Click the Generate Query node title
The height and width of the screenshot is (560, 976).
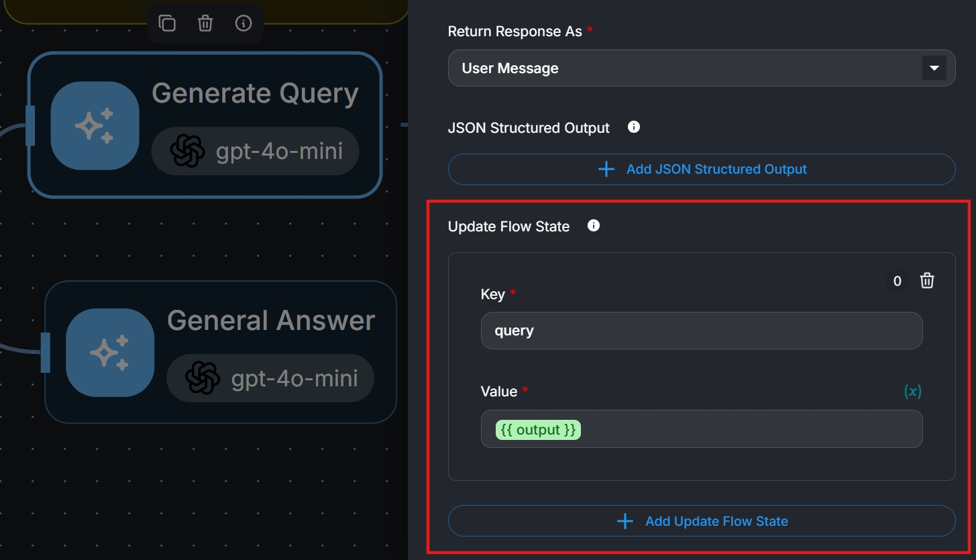pyautogui.click(x=255, y=93)
